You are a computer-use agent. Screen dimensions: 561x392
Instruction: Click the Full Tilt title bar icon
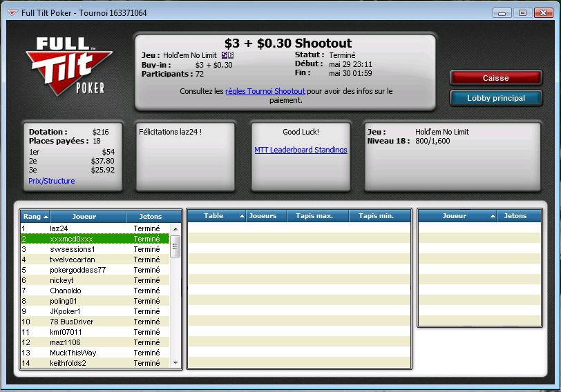tap(12, 13)
